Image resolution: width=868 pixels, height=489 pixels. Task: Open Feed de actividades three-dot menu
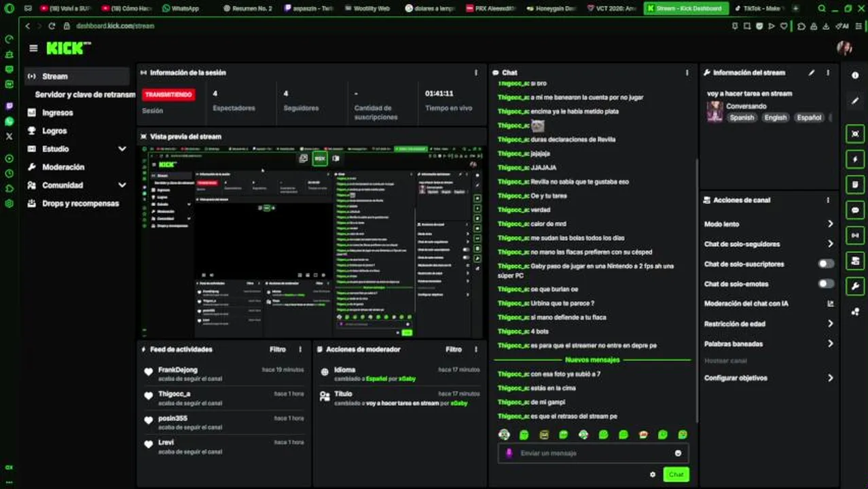[300, 349]
